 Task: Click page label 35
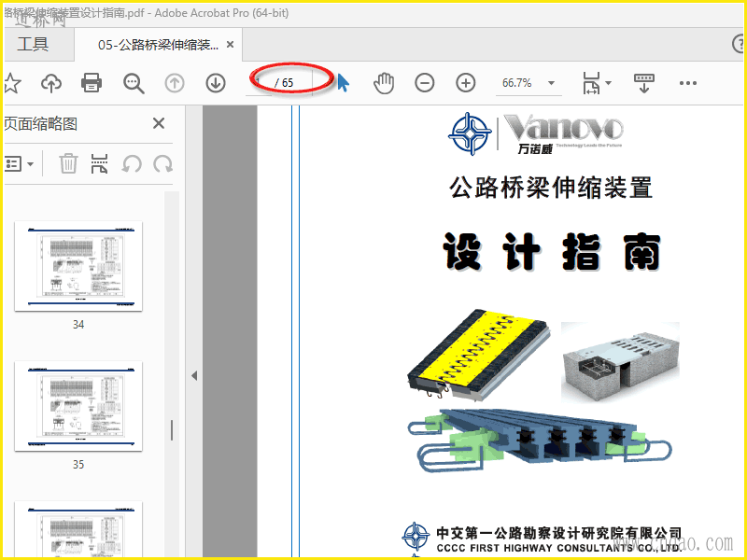click(78, 465)
